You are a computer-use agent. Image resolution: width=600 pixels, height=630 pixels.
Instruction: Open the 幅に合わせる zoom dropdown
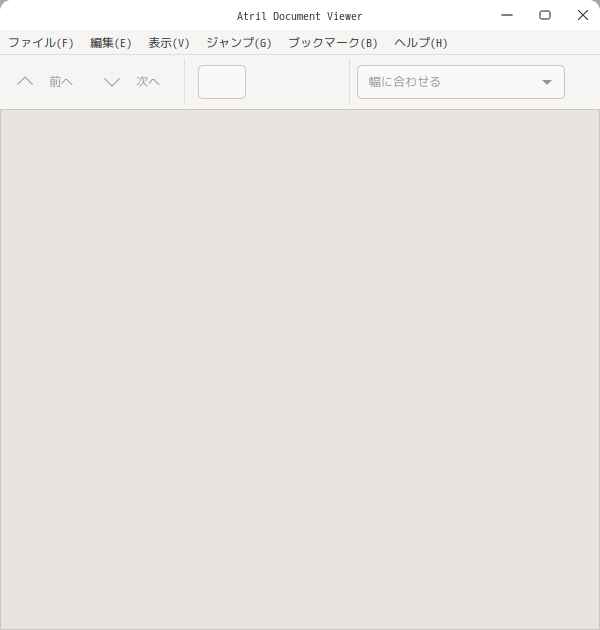461,82
